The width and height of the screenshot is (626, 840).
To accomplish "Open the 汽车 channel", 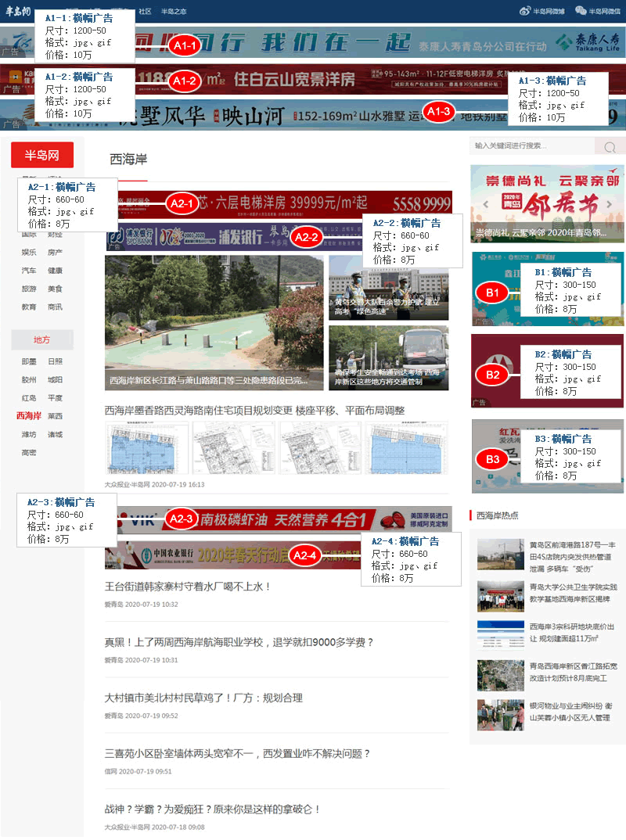I will 29,271.
